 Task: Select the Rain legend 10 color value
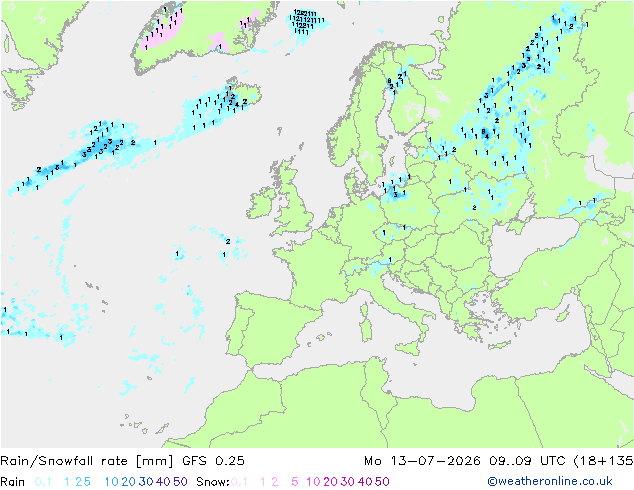click(x=112, y=482)
